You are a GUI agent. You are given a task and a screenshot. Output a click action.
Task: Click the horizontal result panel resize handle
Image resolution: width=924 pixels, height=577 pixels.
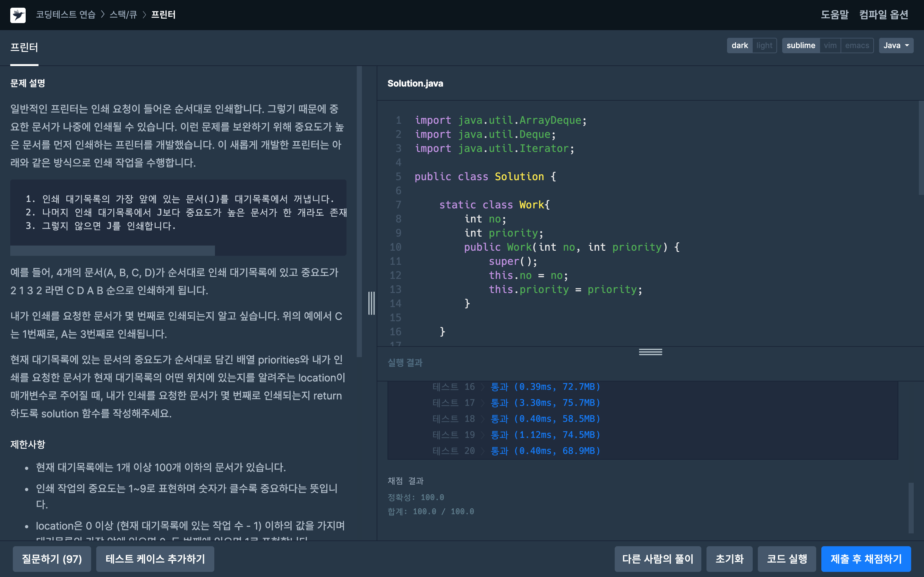pos(650,352)
